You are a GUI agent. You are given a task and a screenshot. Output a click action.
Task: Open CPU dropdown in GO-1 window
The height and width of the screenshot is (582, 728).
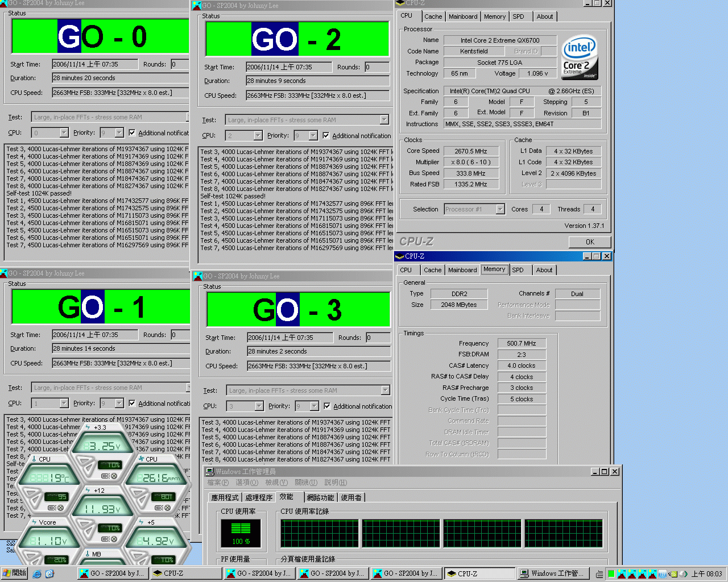coord(64,403)
